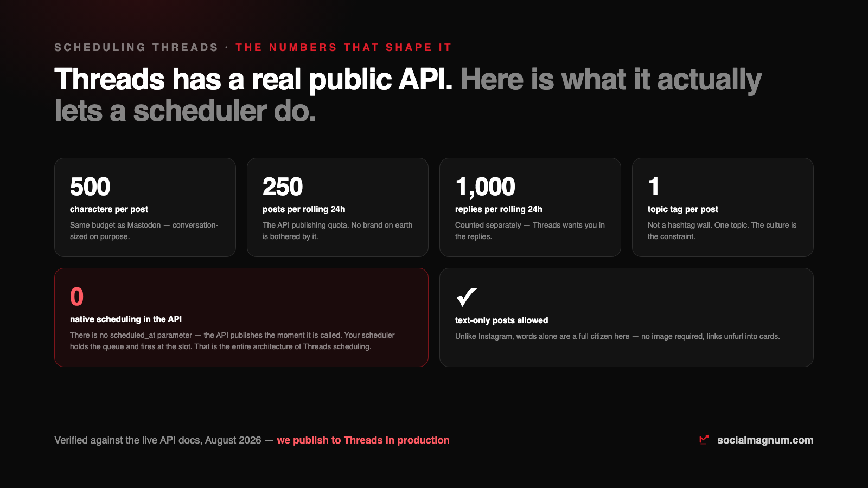868x488 pixels.
Task: Click 'characters per post' label
Action: pos(109,209)
